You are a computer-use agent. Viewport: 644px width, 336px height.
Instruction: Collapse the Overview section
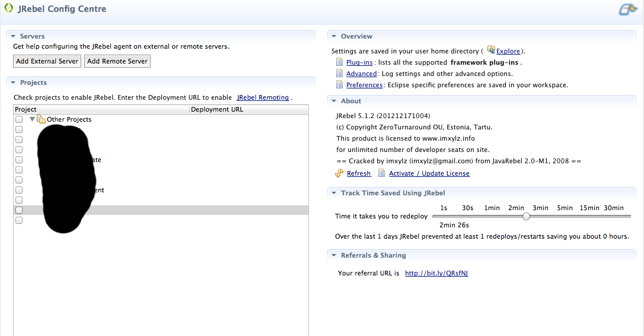[x=334, y=36]
